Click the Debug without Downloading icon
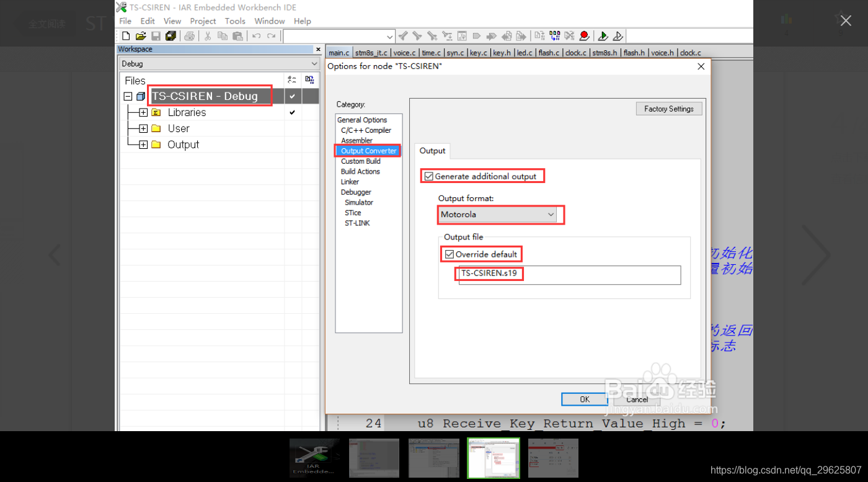The width and height of the screenshot is (868, 482). (618, 36)
